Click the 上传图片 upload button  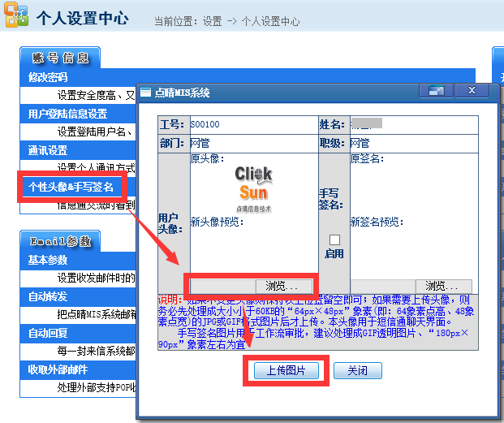286,370
